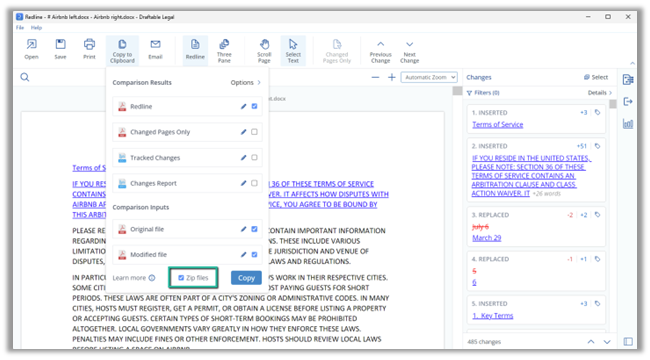Open the Help menu
The height and width of the screenshot is (360, 650).
pyautogui.click(x=36, y=27)
